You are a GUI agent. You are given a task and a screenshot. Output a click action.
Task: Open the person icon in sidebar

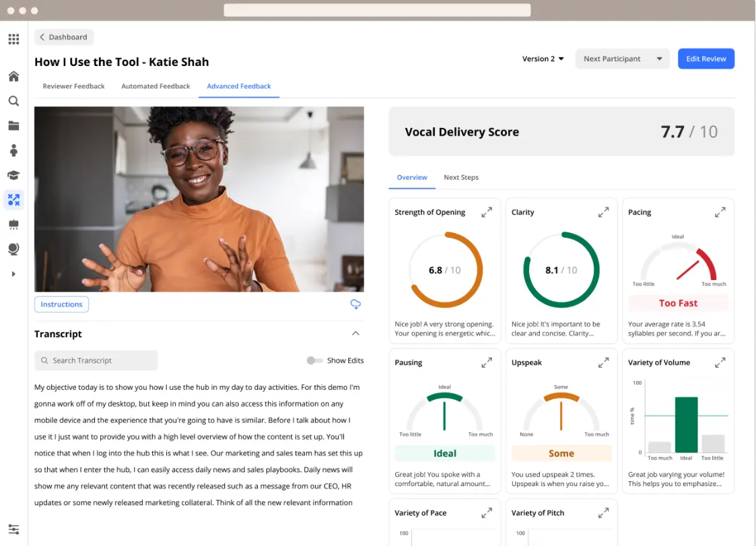point(13,151)
